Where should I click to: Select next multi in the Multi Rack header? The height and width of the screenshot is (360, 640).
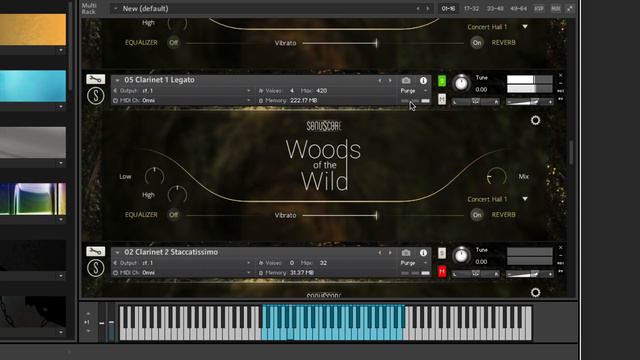428,8
